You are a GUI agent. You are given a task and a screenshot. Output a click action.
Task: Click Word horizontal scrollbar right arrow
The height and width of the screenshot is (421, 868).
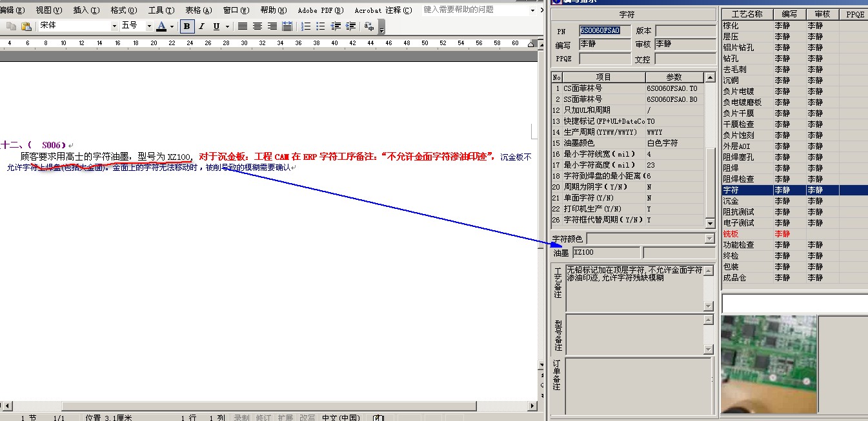point(532,406)
